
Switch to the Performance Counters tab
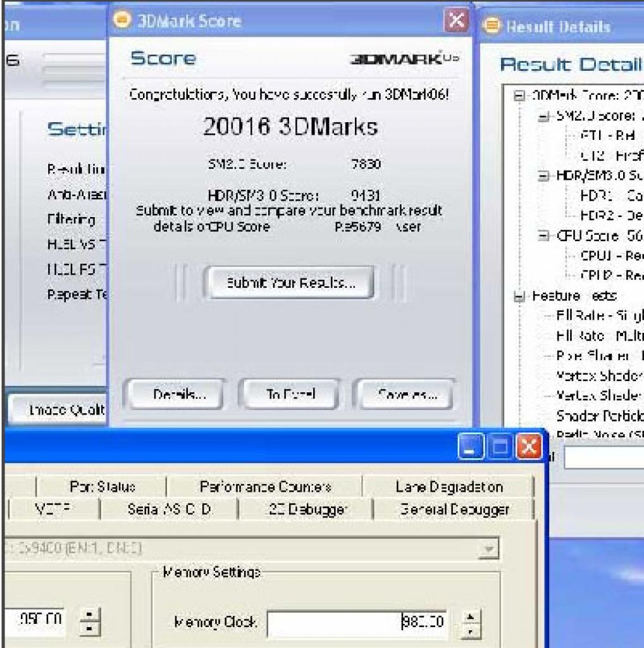pyautogui.click(x=265, y=487)
